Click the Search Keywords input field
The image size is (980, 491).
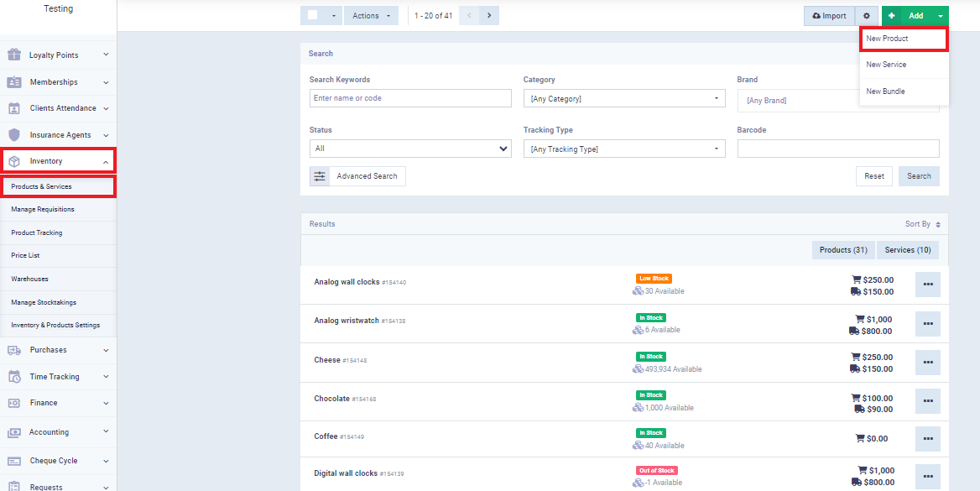point(410,98)
